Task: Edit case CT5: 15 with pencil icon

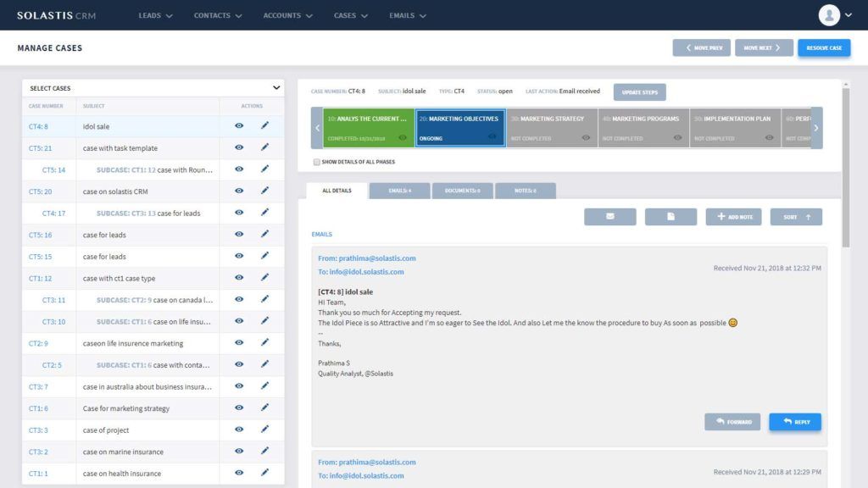Action: tap(264, 256)
